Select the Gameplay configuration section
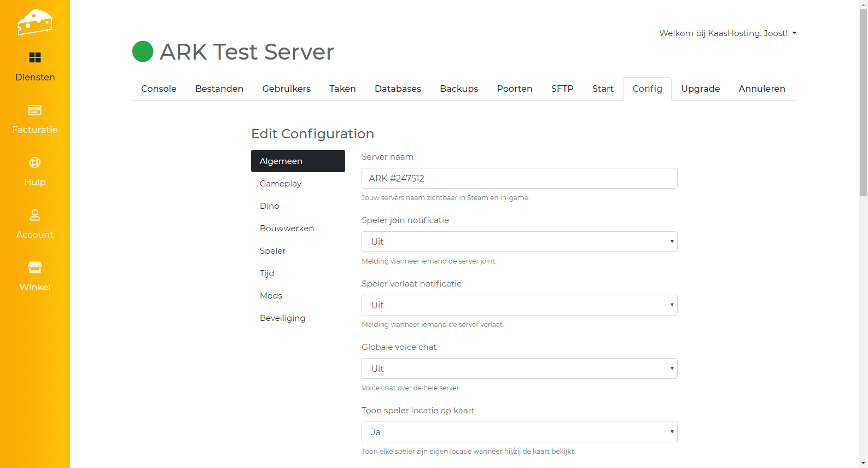868x468 pixels. (281, 184)
